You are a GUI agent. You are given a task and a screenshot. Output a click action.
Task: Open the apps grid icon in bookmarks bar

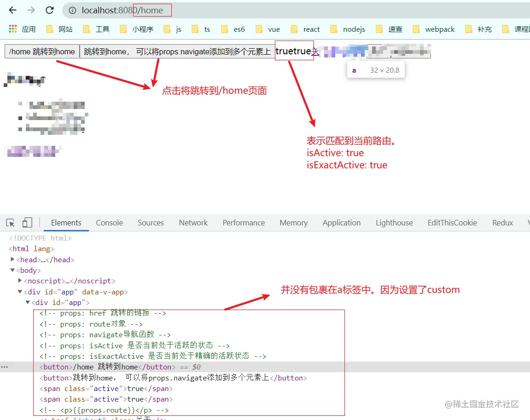coord(13,29)
